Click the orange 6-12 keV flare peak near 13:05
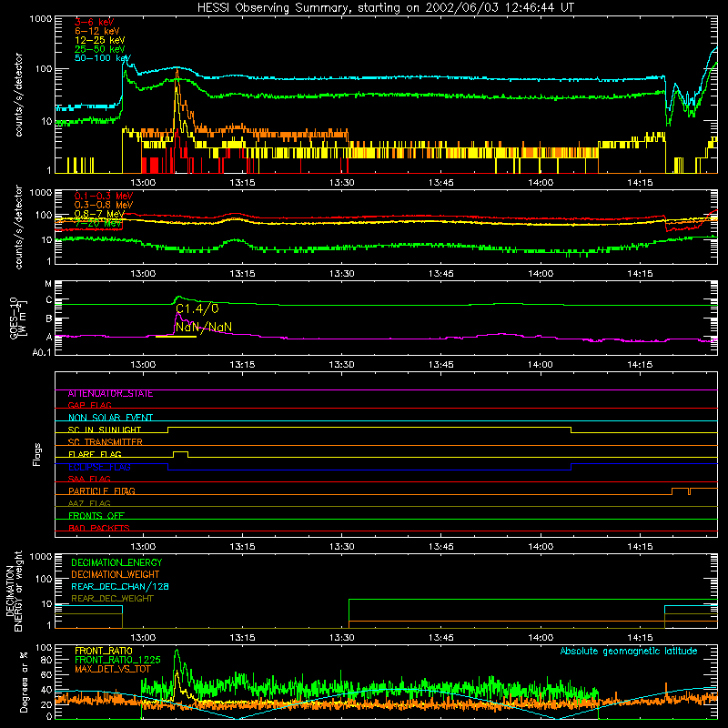 177,71
